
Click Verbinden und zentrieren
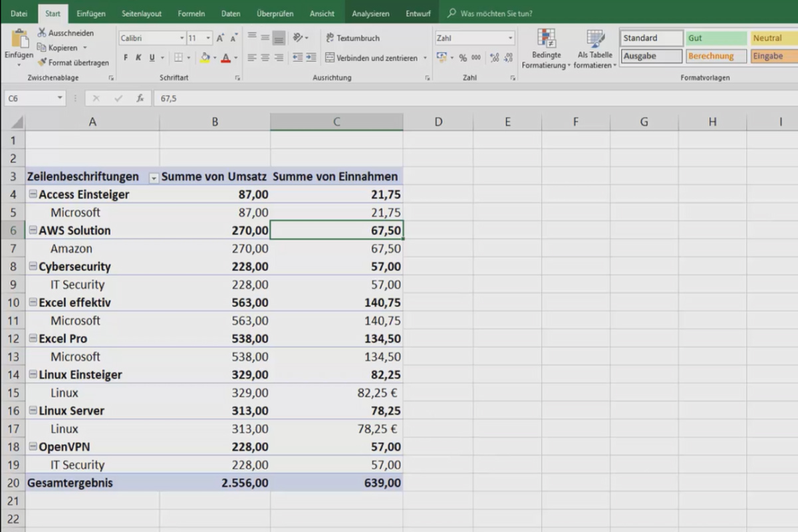click(372, 58)
